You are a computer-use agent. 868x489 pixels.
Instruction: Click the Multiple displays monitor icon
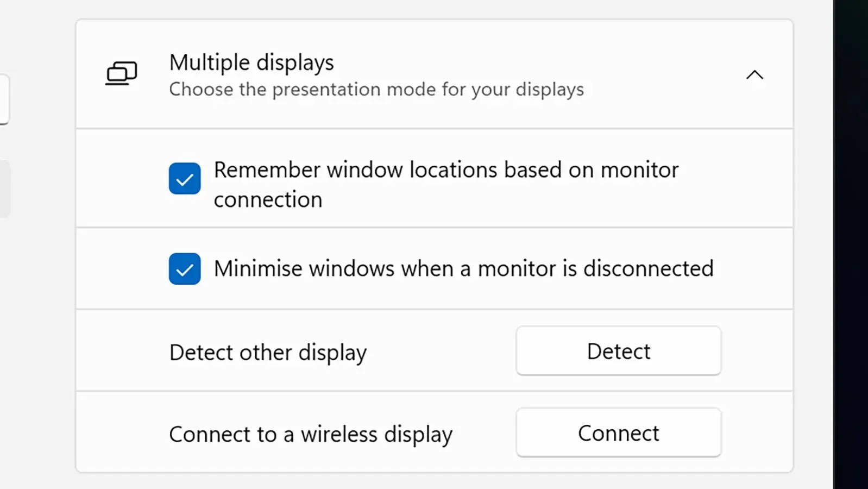[121, 73]
